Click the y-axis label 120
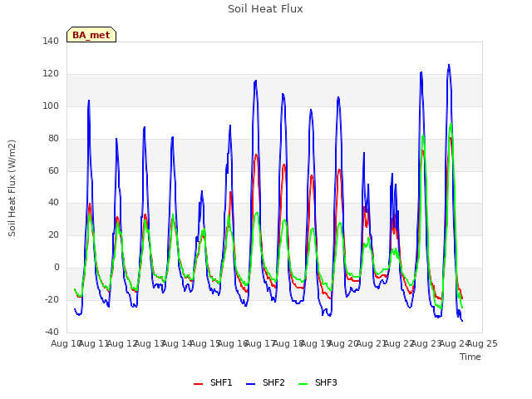Screen dimensions: 532x399 [51, 73]
